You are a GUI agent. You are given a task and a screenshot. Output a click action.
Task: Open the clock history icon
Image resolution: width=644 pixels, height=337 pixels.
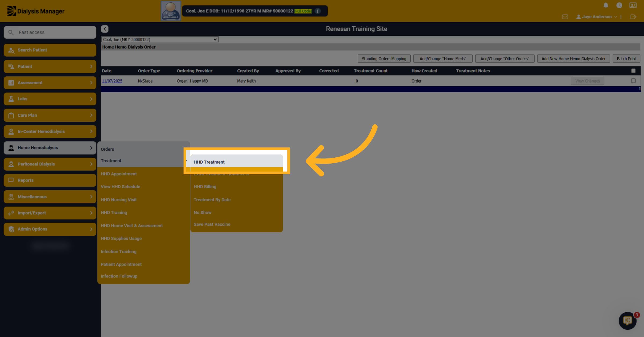coord(619,5)
